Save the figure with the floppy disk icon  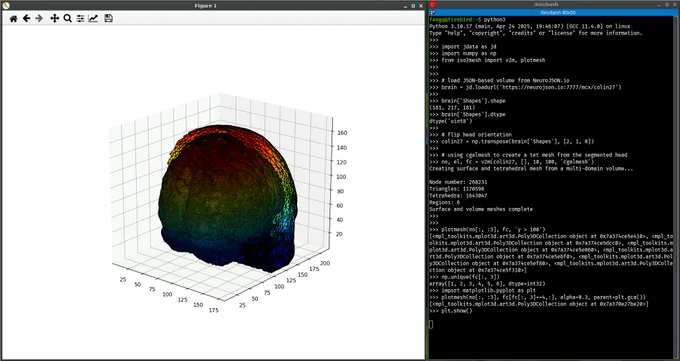pos(108,18)
